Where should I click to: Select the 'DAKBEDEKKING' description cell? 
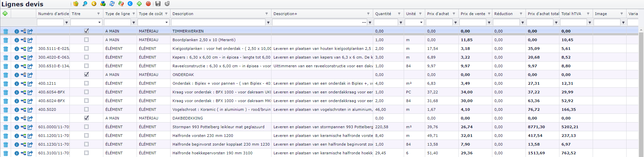pos(220,118)
